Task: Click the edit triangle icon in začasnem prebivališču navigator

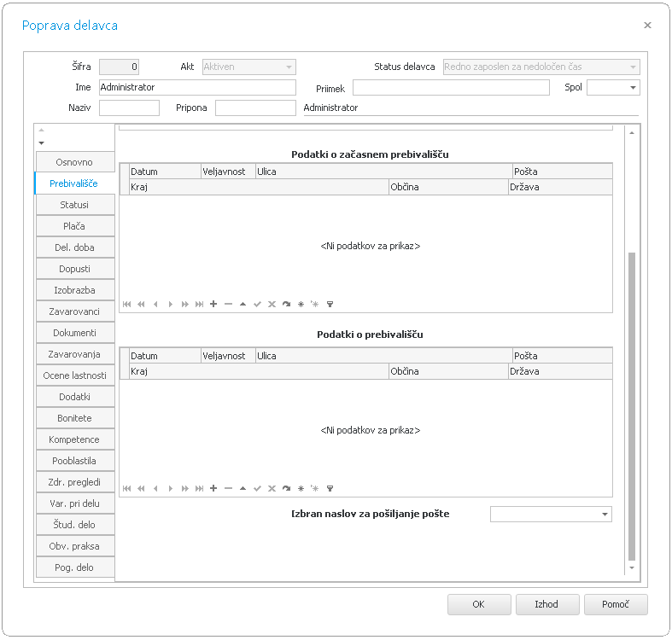Action: coord(243,304)
